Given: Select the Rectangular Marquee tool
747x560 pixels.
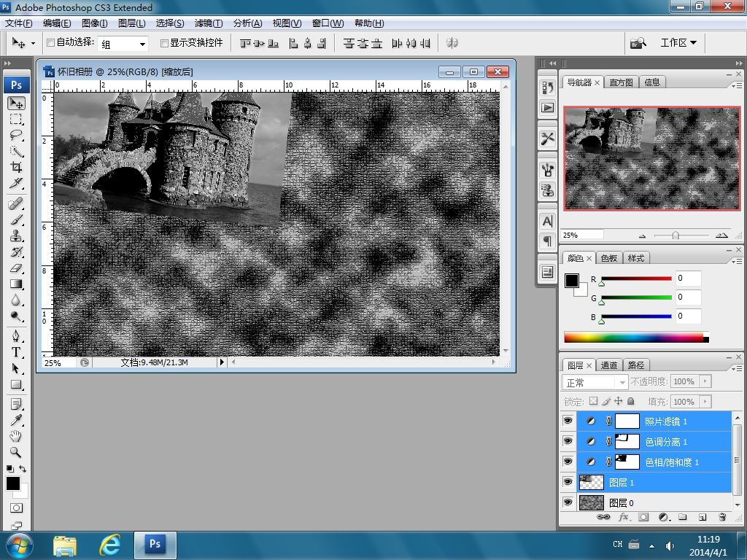Looking at the screenshot, I should point(16,120).
